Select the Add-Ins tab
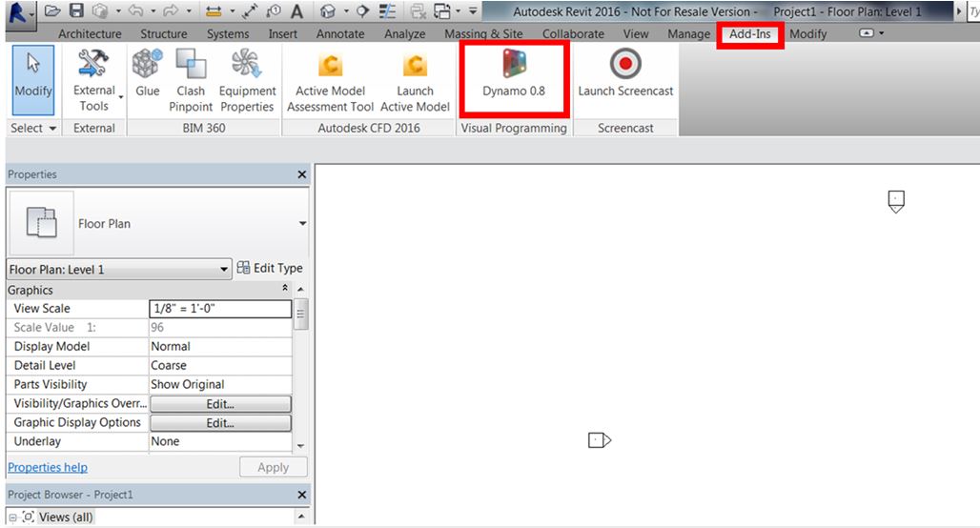The height and width of the screenshot is (528, 980). tap(750, 33)
